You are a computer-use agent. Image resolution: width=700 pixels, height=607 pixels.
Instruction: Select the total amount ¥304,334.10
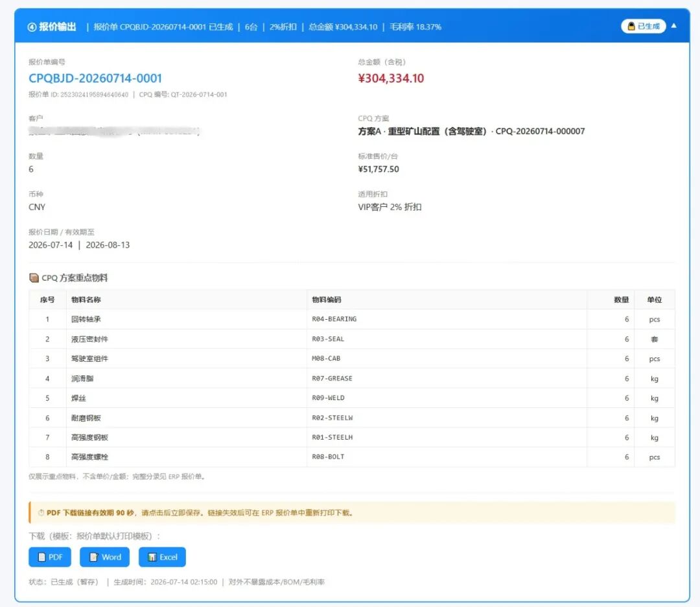point(391,78)
